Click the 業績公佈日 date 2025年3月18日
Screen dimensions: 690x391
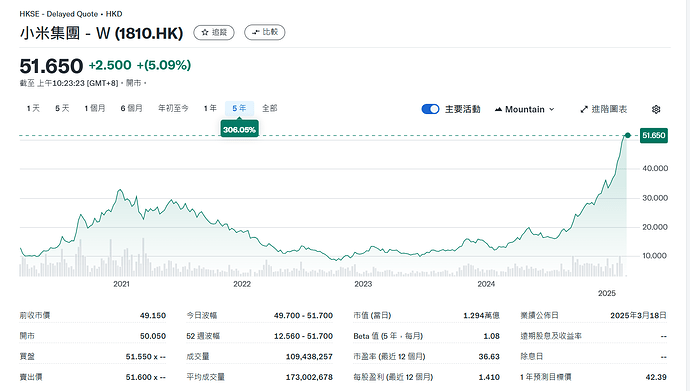click(639, 315)
